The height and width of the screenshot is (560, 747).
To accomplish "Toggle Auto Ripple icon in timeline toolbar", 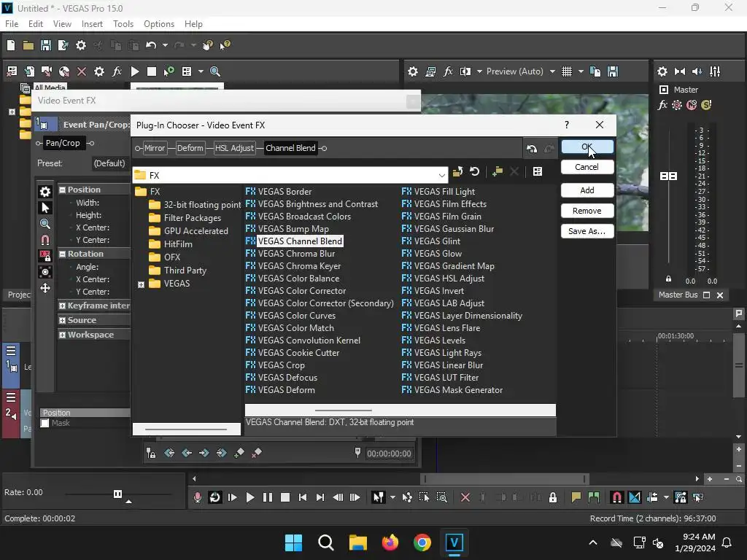I will (x=652, y=497).
